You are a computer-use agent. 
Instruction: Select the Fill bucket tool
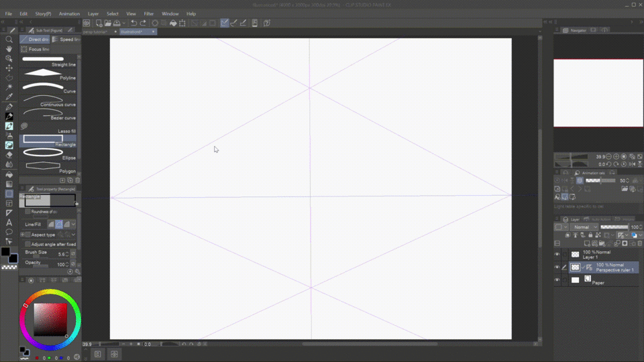(9, 174)
